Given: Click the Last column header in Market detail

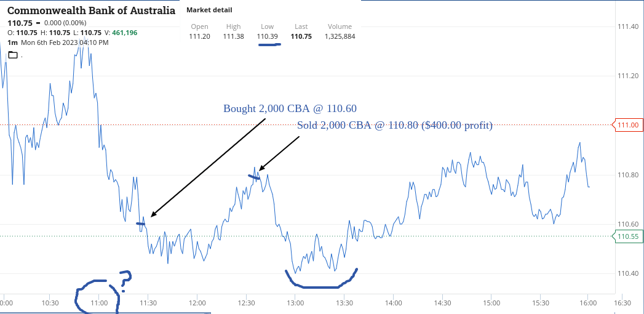Looking at the screenshot, I should pyautogui.click(x=301, y=26).
